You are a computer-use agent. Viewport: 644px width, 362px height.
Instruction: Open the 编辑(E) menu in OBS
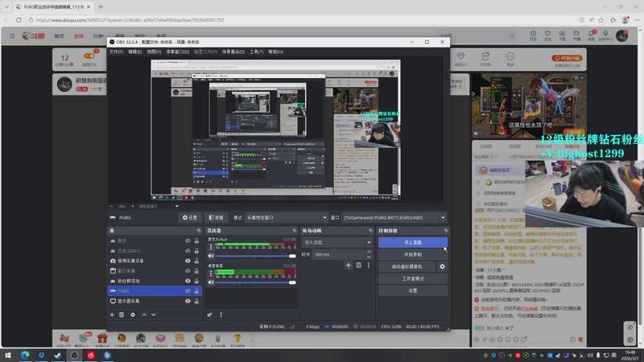click(134, 51)
